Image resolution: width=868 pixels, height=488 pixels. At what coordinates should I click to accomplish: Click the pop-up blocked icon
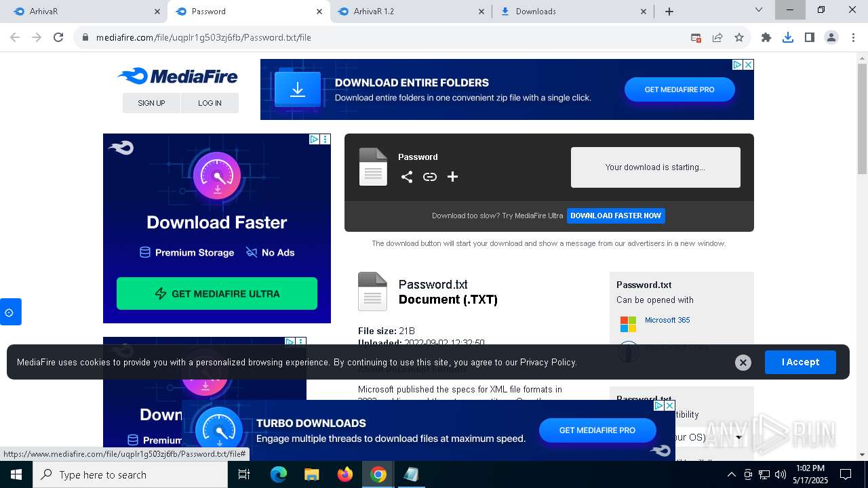(696, 38)
